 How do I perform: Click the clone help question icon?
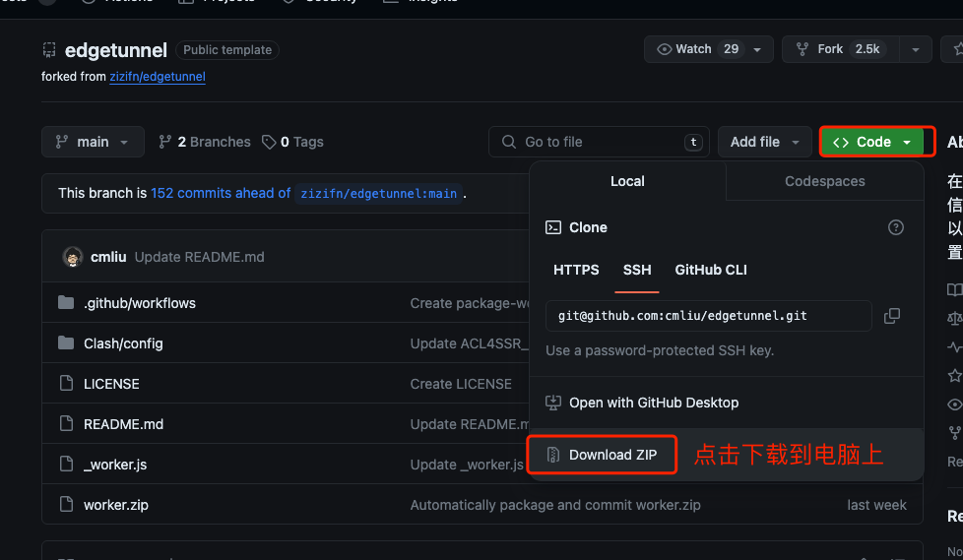pyautogui.click(x=895, y=227)
